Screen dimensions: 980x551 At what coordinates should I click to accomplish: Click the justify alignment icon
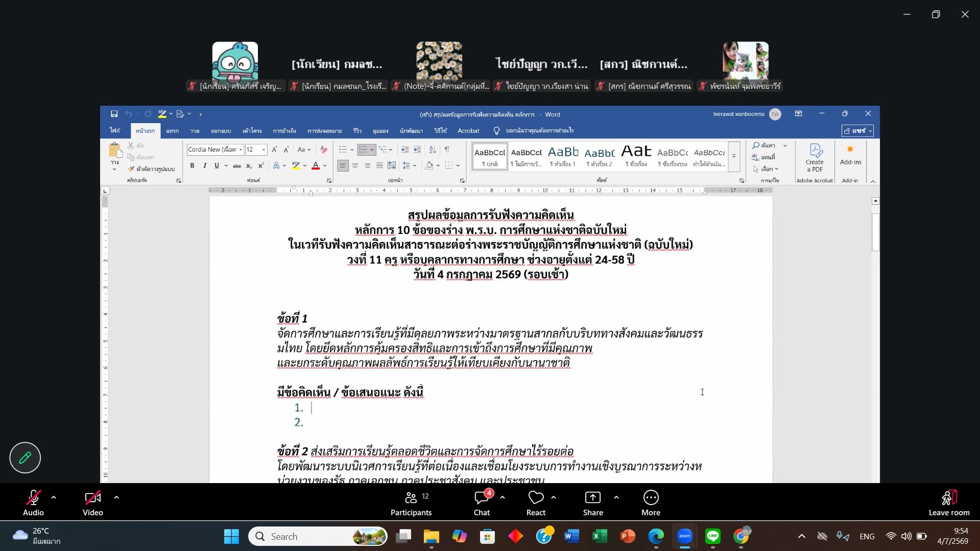point(379,165)
